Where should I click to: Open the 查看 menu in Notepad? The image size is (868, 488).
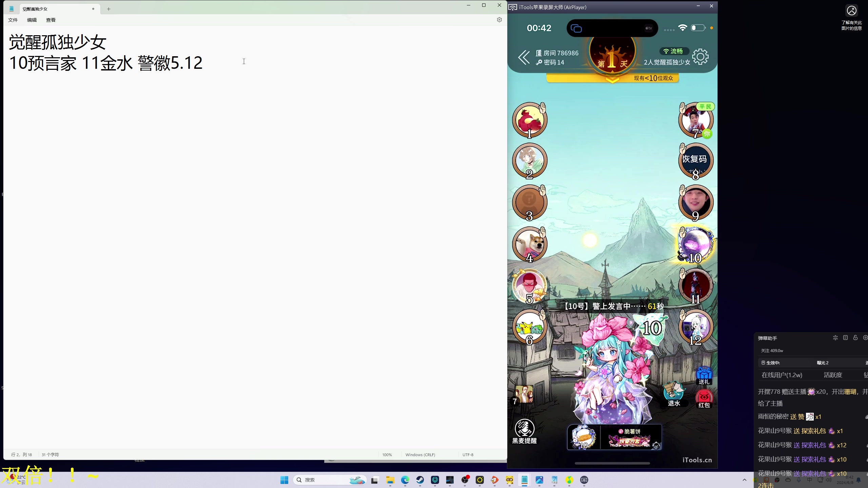tap(51, 20)
